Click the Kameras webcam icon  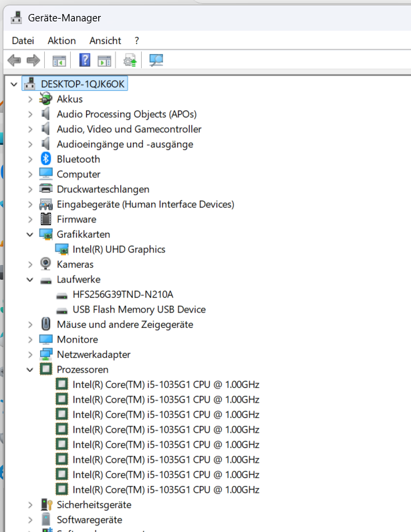[x=45, y=264]
